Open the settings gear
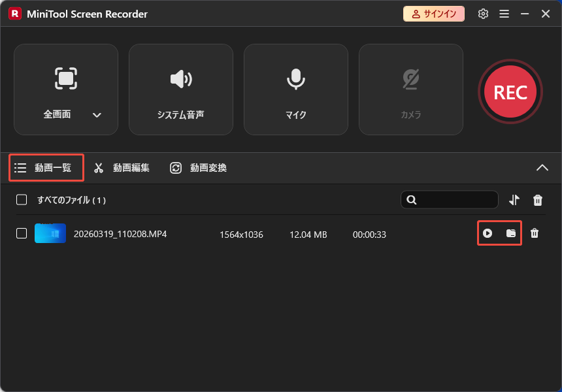 (x=483, y=13)
